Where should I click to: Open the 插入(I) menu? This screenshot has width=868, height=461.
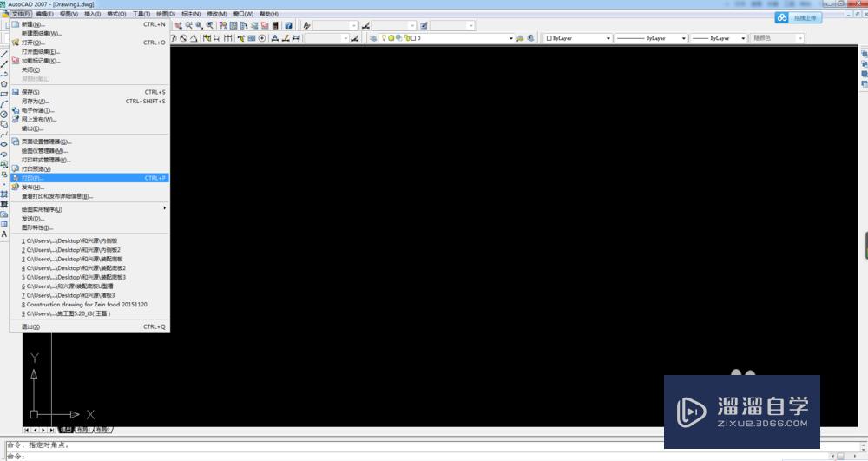93,14
